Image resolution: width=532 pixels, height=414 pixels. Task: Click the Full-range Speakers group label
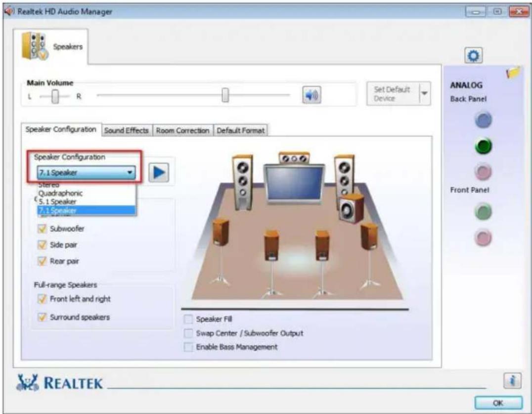[x=65, y=285]
